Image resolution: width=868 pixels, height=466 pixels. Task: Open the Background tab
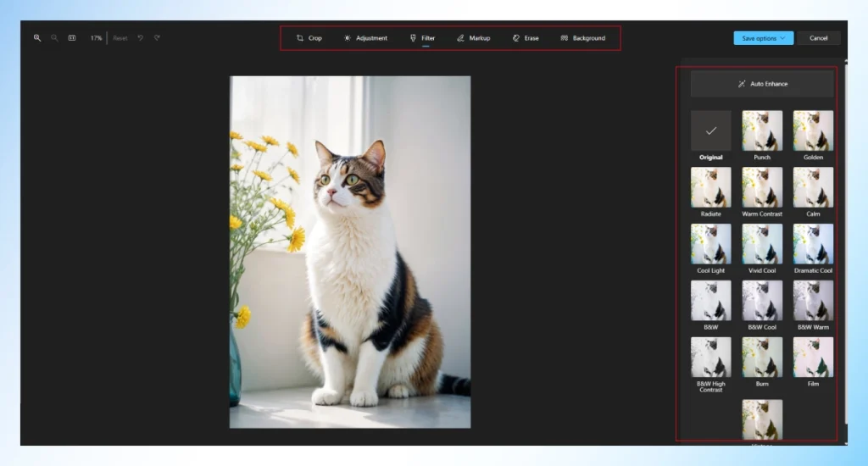point(583,38)
